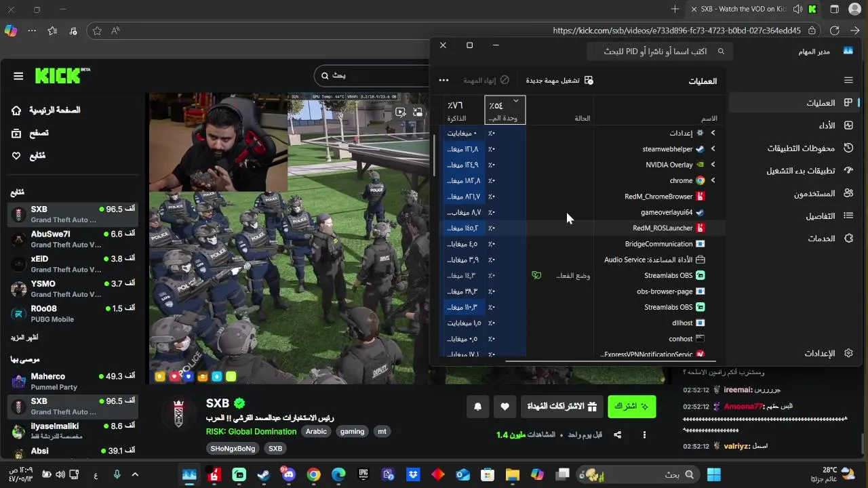Expand the NVIDIA Overlay process group
This screenshot has width=868, height=488.
[713, 165]
